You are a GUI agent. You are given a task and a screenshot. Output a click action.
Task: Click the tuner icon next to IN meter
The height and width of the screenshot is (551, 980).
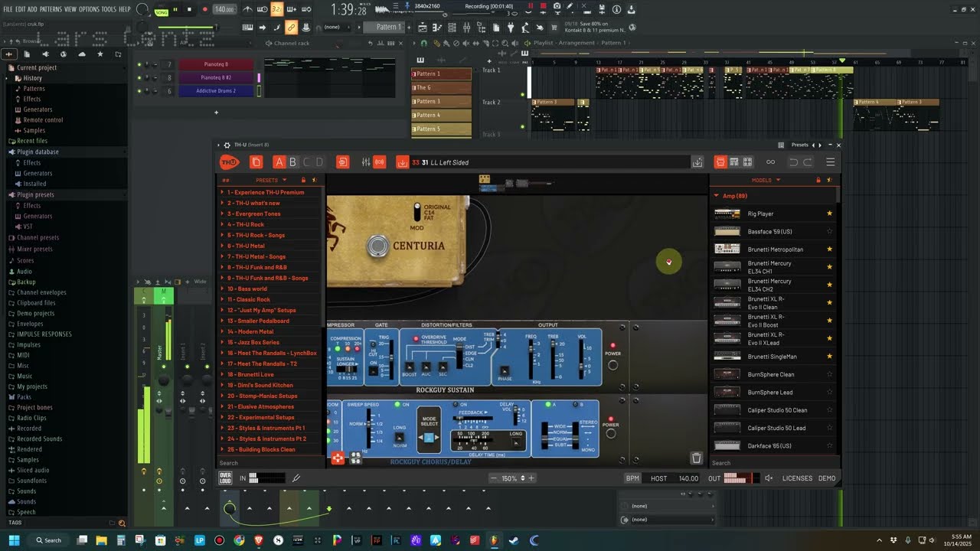(x=296, y=478)
